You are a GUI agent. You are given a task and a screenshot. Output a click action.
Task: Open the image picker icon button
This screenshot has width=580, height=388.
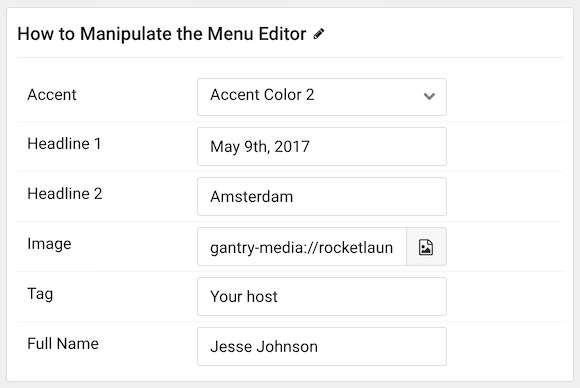click(x=426, y=247)
